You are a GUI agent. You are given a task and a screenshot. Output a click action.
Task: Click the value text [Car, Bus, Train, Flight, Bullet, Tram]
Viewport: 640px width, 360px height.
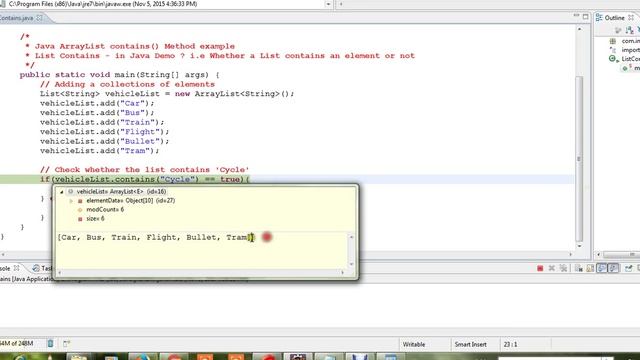click(x=156, y=237)
